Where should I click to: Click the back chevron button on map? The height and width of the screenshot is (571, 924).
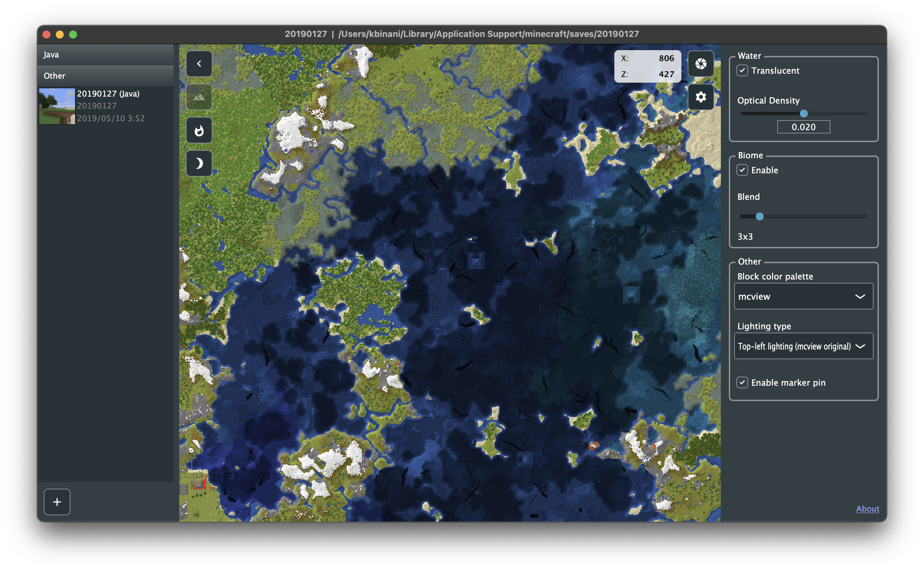(x=199, y=64)
